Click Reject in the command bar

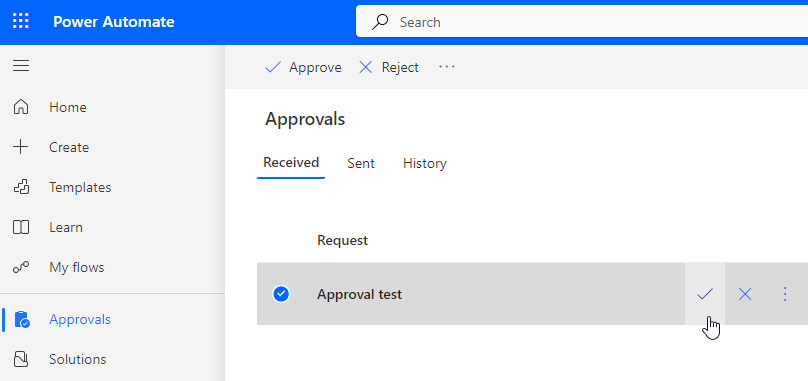[389, 68]
